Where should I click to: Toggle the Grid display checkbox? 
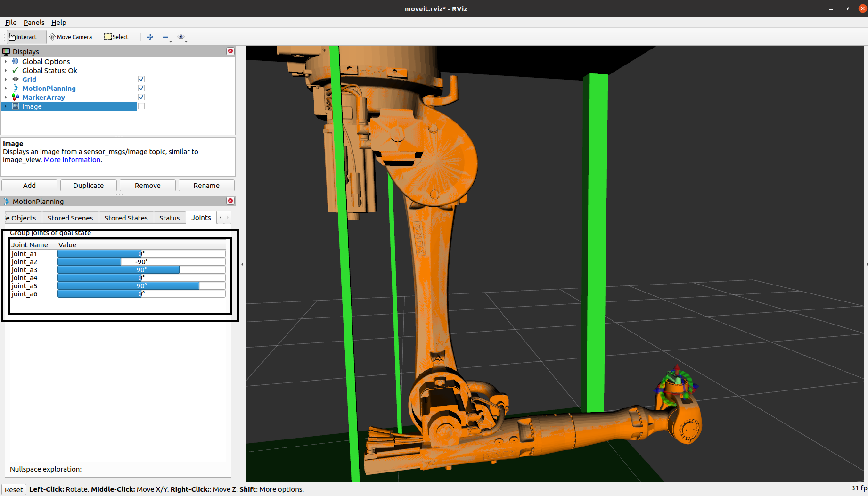point(141,79)
